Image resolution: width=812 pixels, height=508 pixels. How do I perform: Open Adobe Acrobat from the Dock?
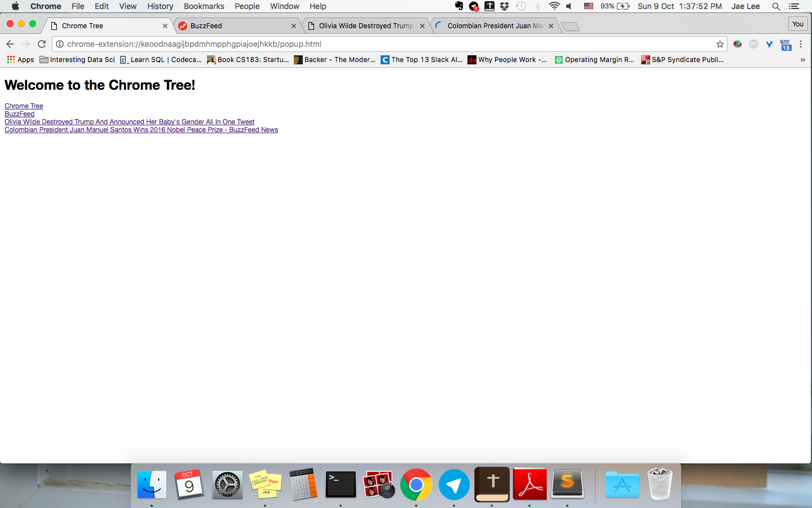[529, 484]
